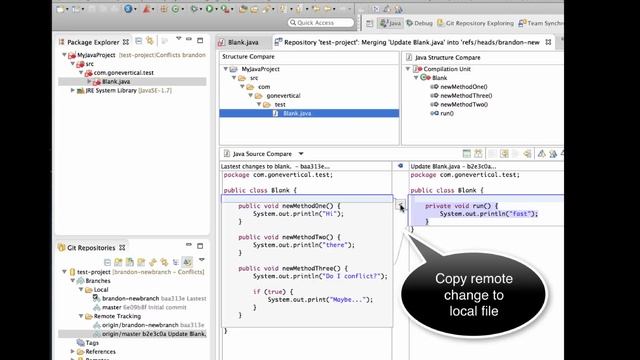The height and width of the screenshot is (360, 640).
Task: Collapse Blank class in Java Structure Compare
Action: (x=416, y=78)
